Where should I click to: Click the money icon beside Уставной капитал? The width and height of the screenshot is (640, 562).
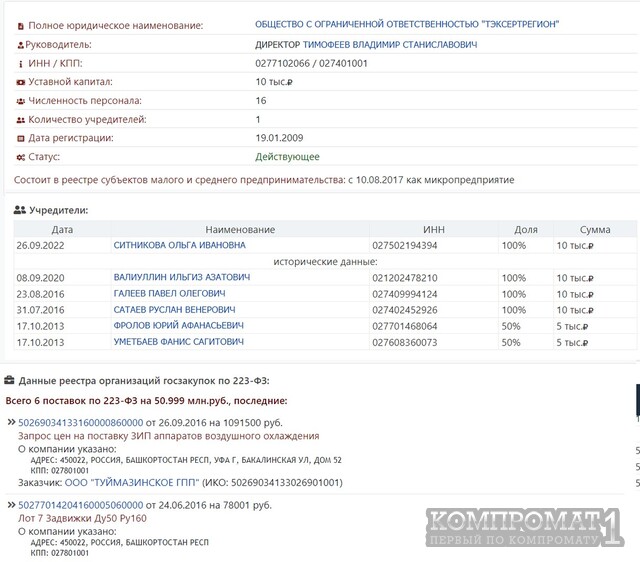pos(20,82)
